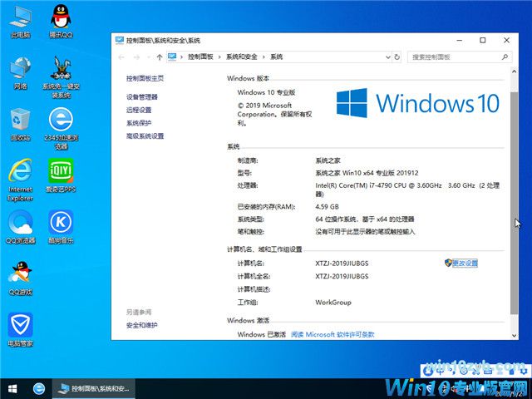The height and width of the screenshot is (399, 532).
Task: Open the QQ Games desktop icon
Action: (20, 278)
